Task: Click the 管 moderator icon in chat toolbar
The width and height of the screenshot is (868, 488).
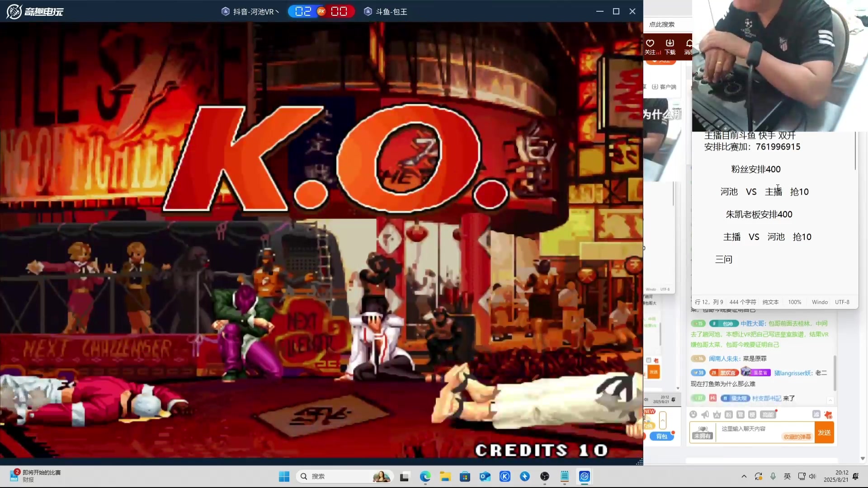Action: click(x=741, y=414)
